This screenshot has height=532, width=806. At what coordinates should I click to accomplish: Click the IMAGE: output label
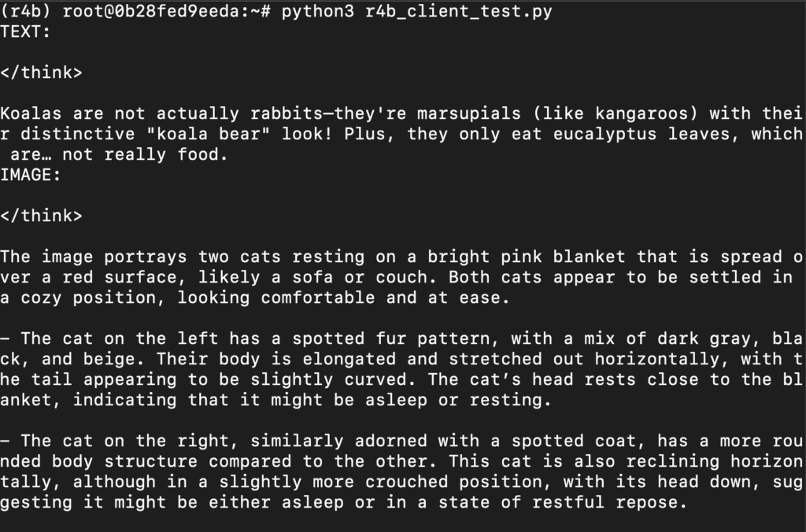tap(31, 175)
